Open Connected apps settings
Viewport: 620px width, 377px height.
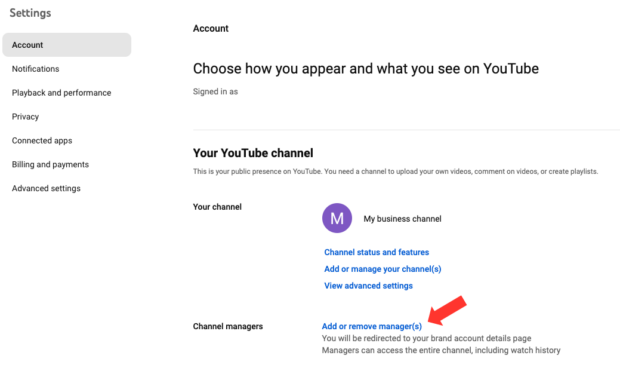coord(42,140)
